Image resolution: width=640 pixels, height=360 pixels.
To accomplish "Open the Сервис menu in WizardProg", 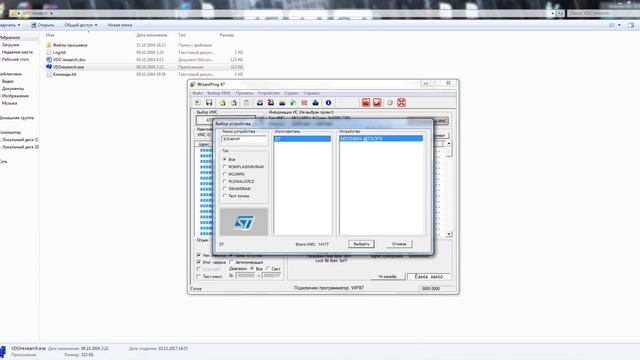I will [291, 93].
